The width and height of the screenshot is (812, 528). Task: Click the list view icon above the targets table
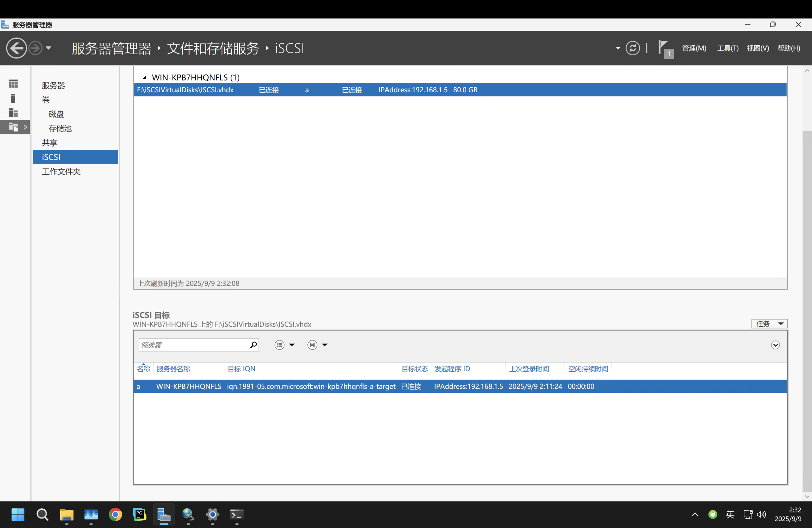280,345
